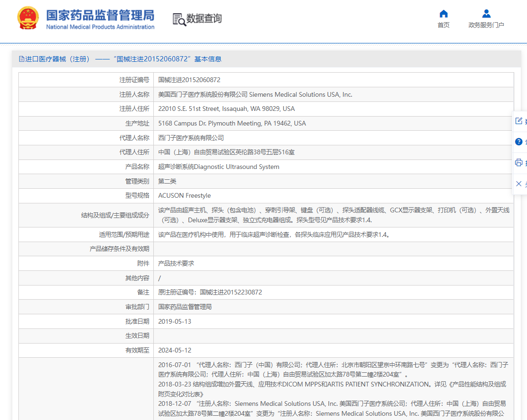Click the 生效日期 row label
This screenshot has height=420, width=527.
point(137,336)
